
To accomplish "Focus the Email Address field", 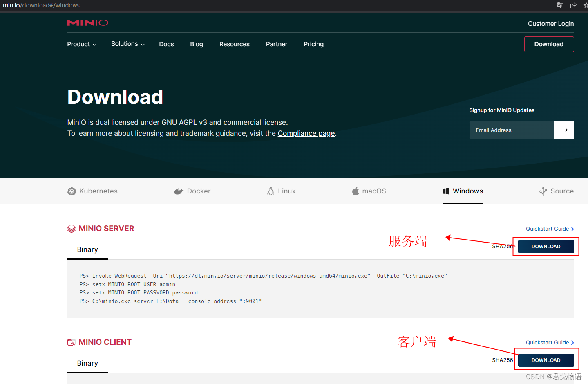I will [x=512, y=130].
